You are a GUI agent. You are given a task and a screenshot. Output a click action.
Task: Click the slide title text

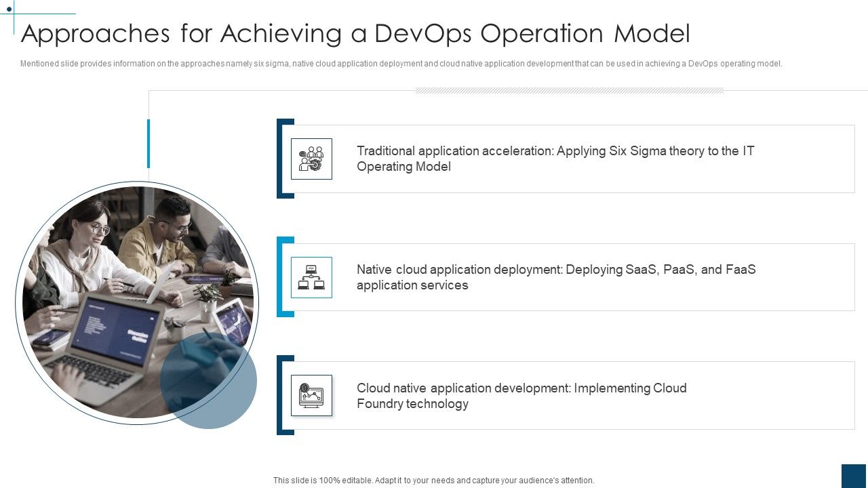click(x=356, y=34)
